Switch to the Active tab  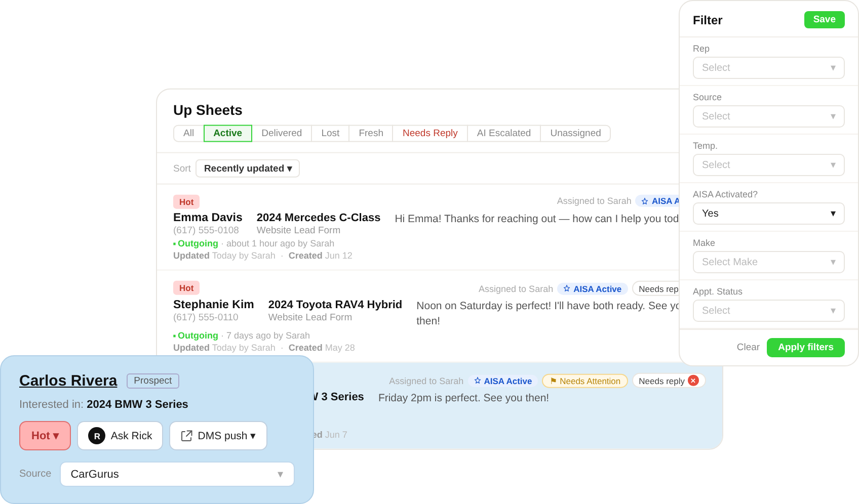click(228, 133)
